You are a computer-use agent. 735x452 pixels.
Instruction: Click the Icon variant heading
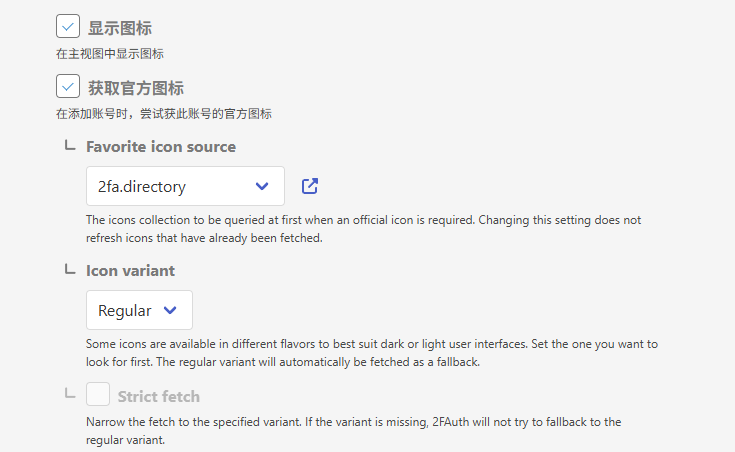point(130,271)
